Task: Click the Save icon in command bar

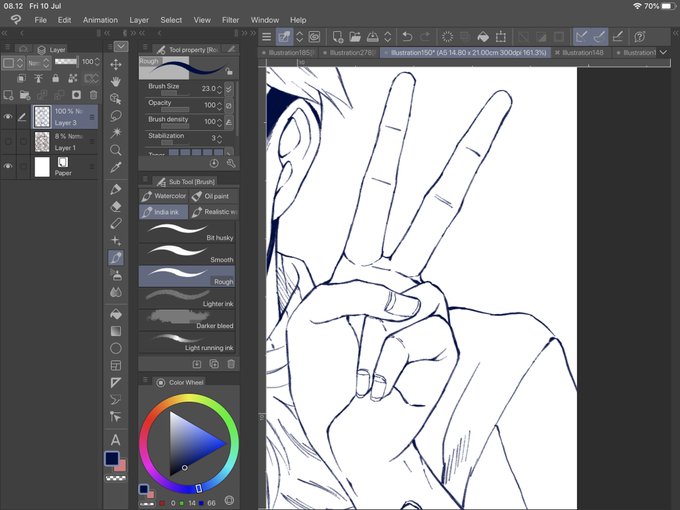Action: coord(373,37)
